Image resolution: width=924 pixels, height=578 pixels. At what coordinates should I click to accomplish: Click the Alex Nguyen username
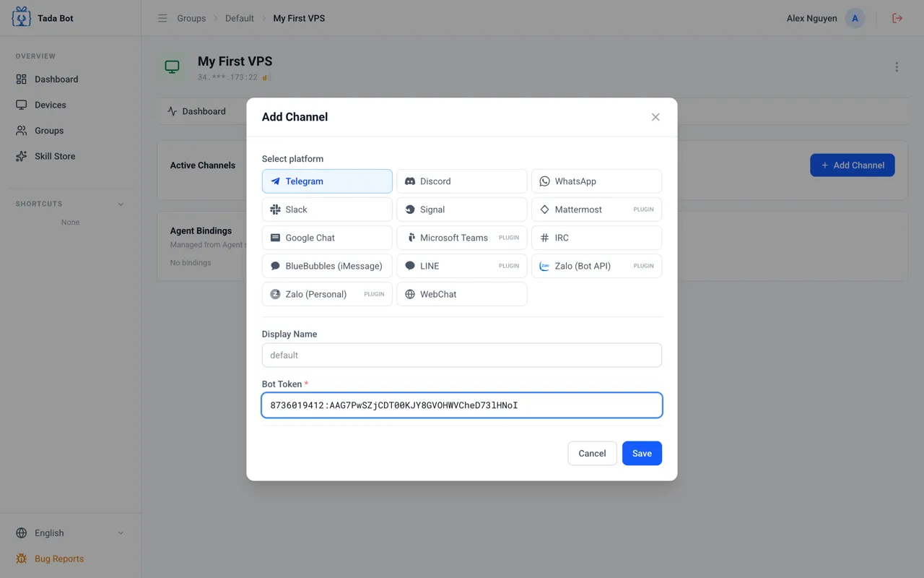tap(812, 18)
